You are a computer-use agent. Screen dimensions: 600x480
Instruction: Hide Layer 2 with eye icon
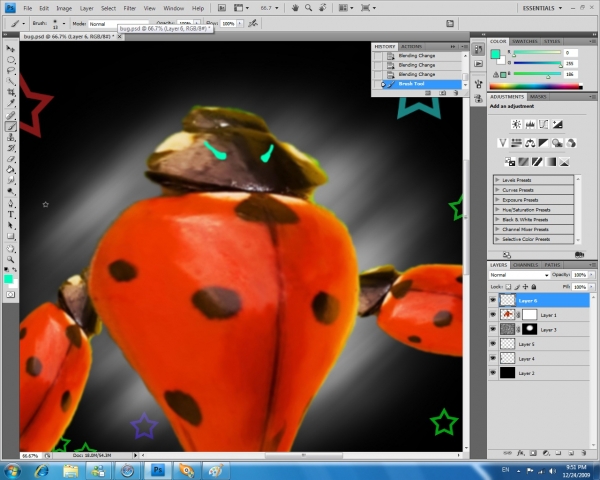pyautogui.click(x=493, y=372)
